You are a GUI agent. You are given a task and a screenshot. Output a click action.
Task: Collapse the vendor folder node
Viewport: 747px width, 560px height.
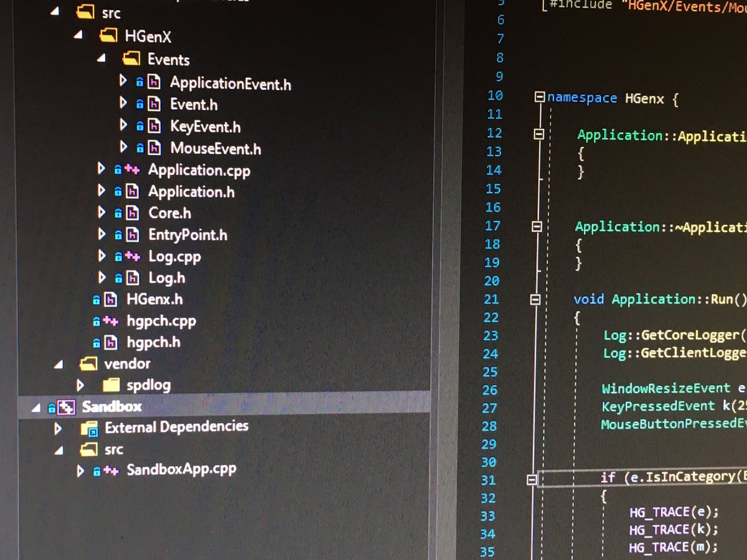[x=59, y=363]
